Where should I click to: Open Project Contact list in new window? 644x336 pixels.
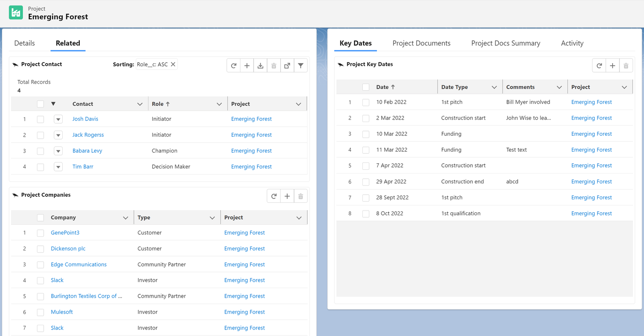point(287,66)
